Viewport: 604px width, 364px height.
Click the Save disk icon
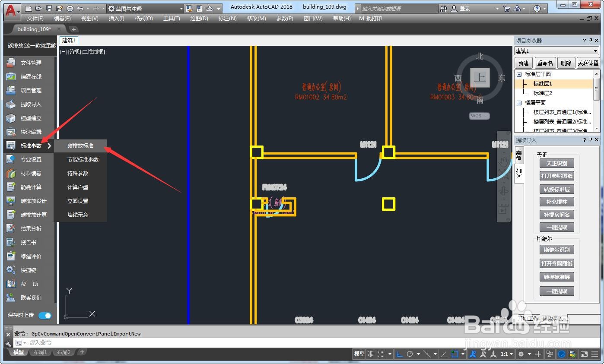49,8
